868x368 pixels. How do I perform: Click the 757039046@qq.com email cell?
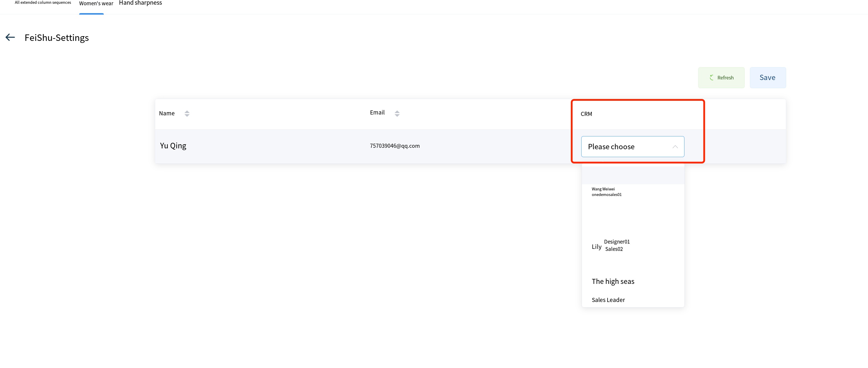pyautogui.click(x=395, y=146)
